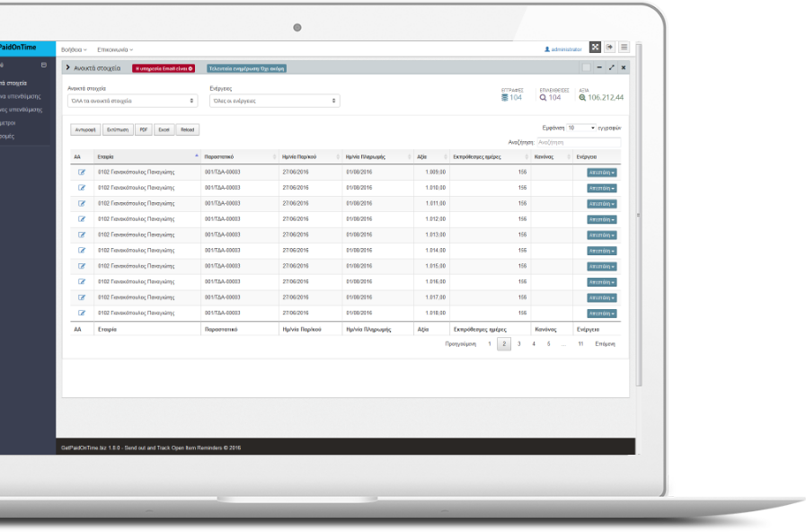Click the edit icon in the last table row
The image size is (806, 532).
click(x=82, y=313)
